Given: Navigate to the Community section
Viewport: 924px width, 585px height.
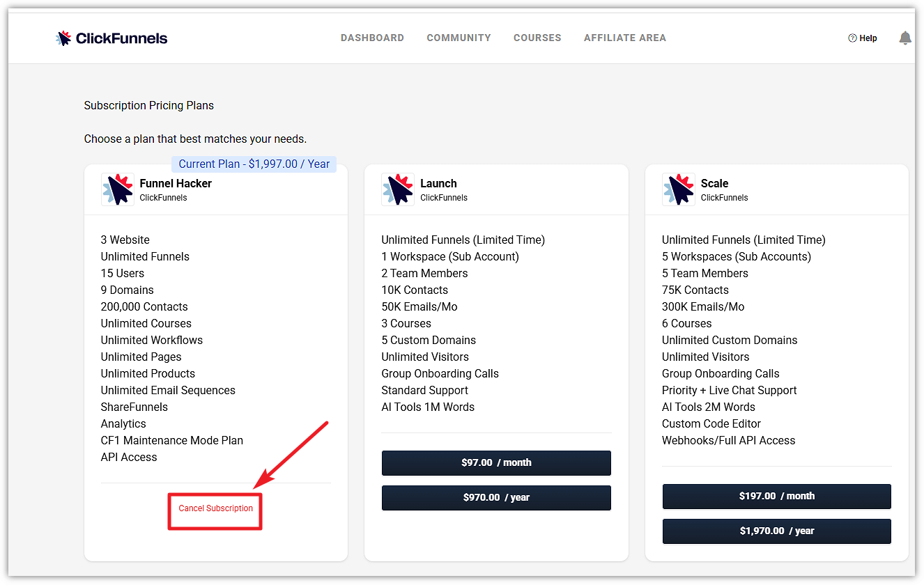Looking at the screenshot, I should point(459,38).
